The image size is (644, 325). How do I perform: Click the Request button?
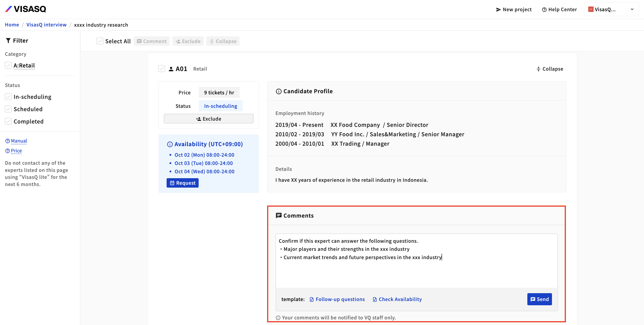pos(182,183)
